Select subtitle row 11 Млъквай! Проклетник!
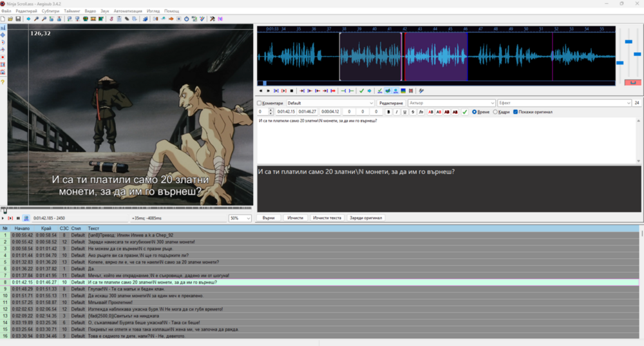 point(319,302)
